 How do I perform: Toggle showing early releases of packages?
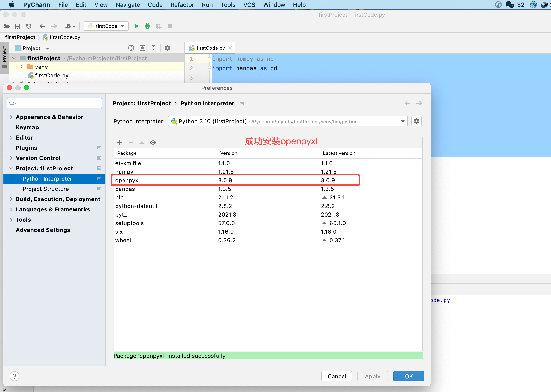(x=153, y=143)
